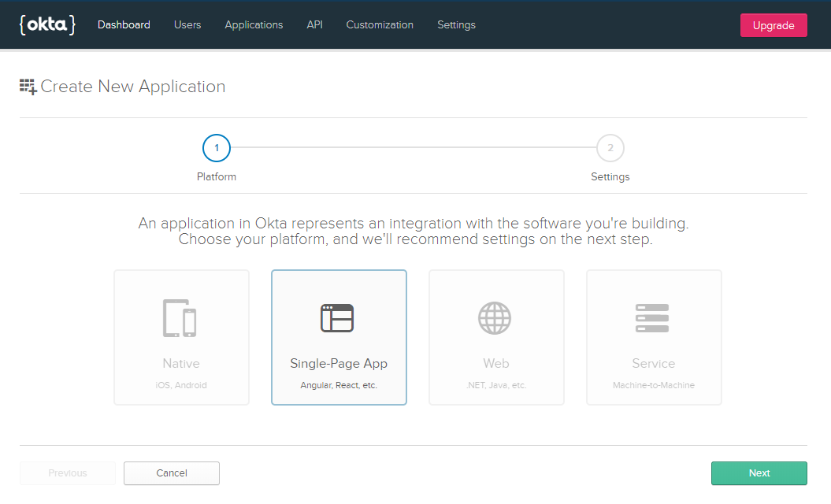831x504 pixels.
Task: Click the Native platform smartphone icon
Action: (181, 318)
